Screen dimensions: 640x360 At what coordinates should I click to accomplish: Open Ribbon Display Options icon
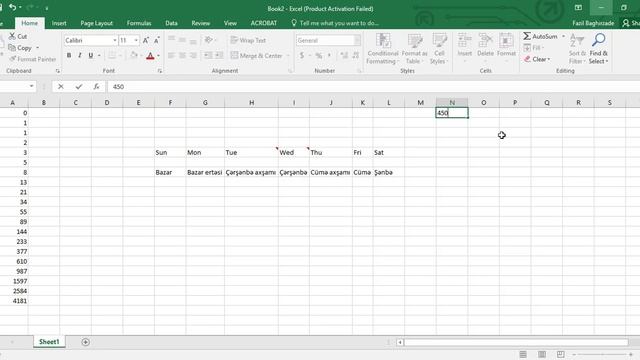coord(578,8)
